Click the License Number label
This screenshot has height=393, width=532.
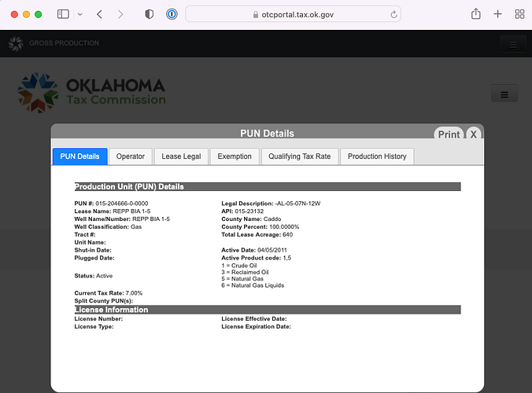[x=98, y=319]
